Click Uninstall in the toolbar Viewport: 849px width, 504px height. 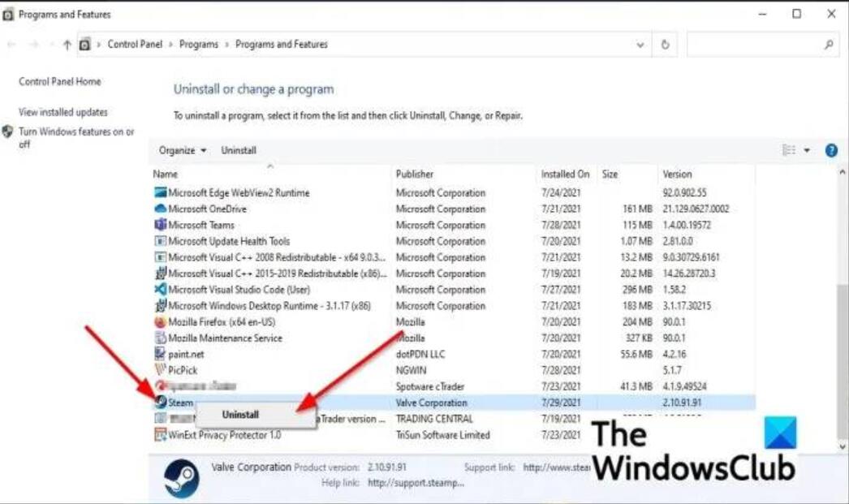239,150
